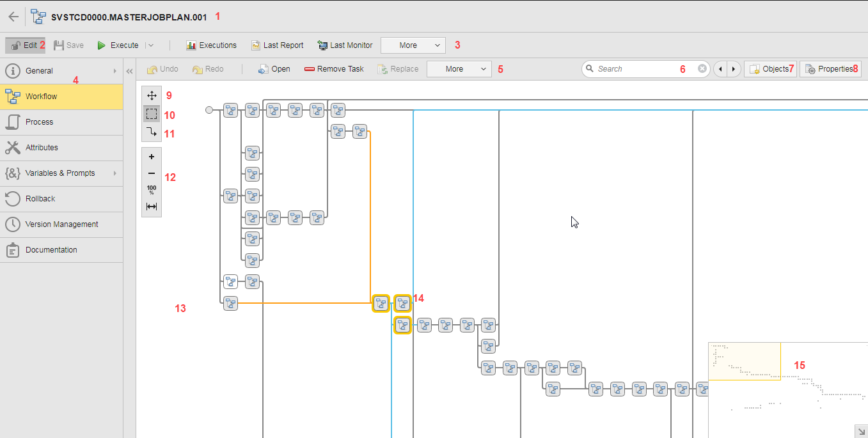Expand the Execute options arrow

click(150, 45)
